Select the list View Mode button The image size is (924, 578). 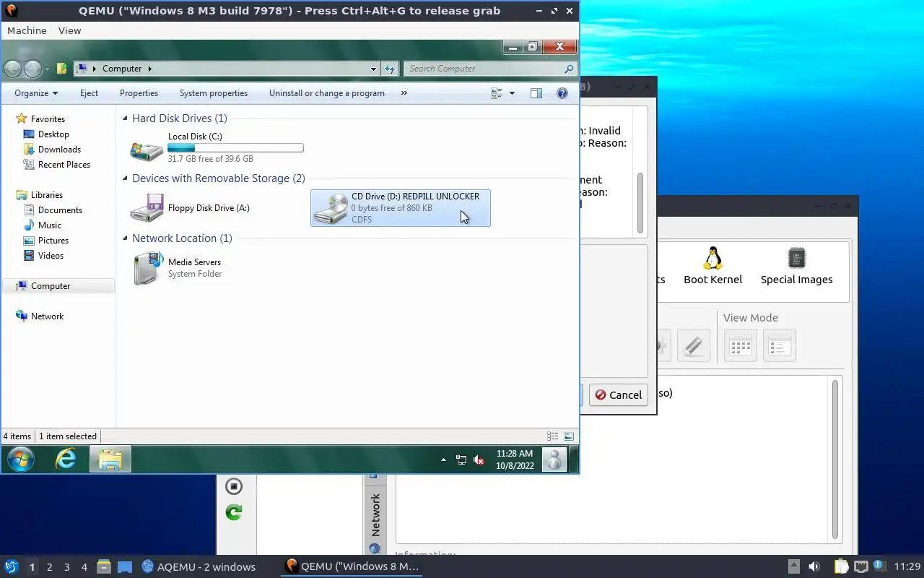(x=779, y=345)
